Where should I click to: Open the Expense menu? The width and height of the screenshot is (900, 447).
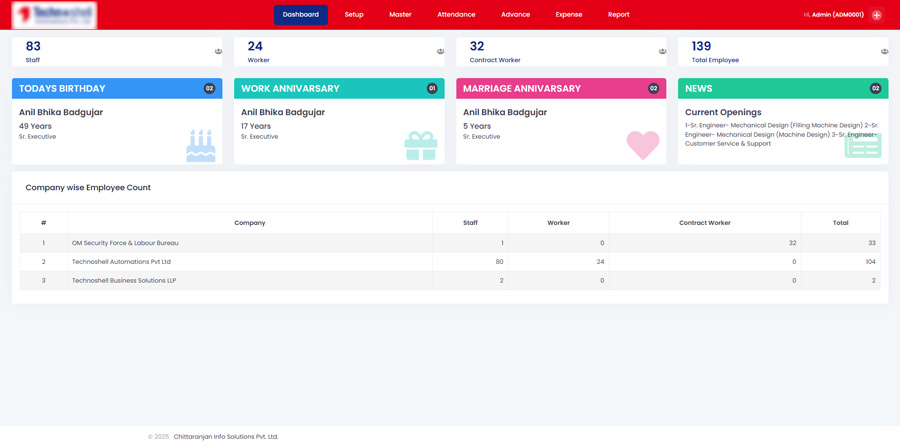pos(568,15)
